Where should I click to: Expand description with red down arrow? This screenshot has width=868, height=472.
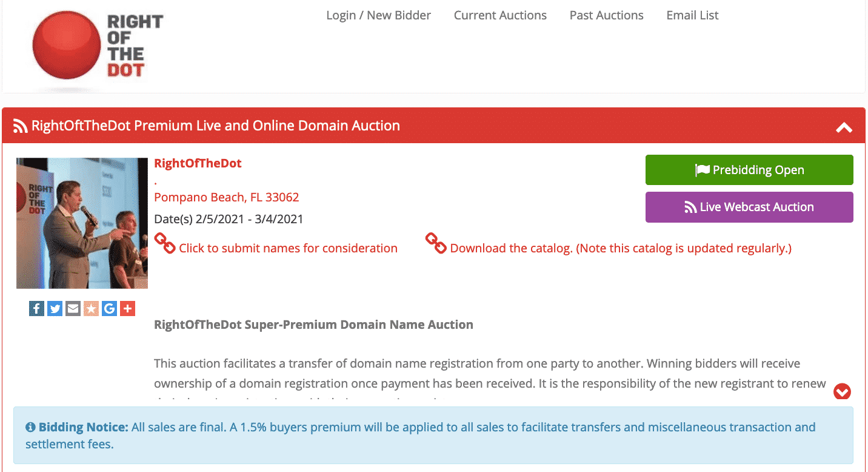pyautogui.click(x=842, y=391)
